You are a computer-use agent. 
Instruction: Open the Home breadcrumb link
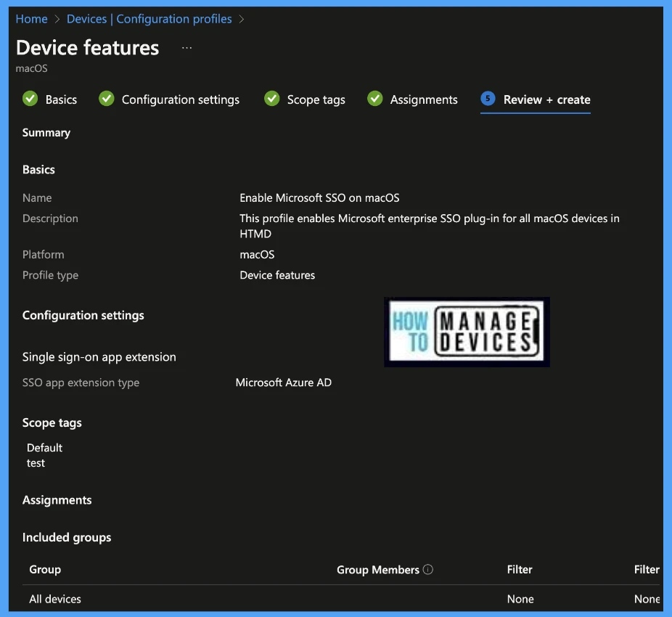[x=31, y=19]
